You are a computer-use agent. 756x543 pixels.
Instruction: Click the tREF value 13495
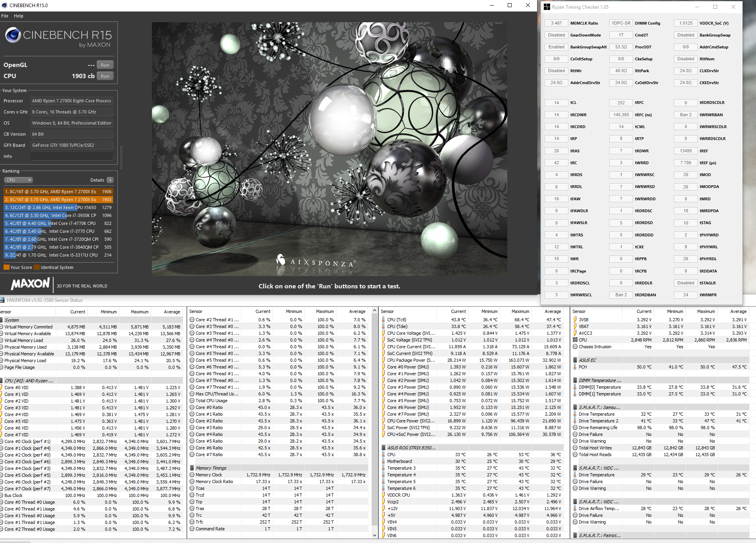tap(686, 151)
